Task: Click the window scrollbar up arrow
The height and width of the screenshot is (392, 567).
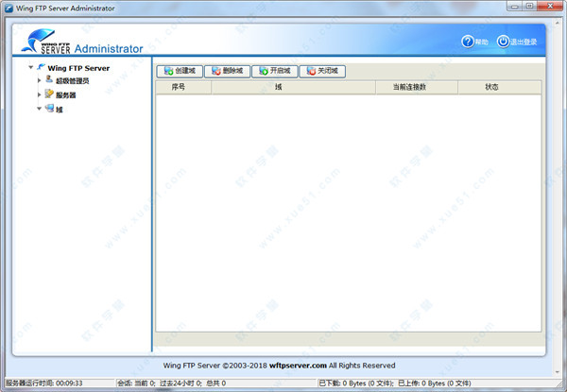Action: [558, 23]
